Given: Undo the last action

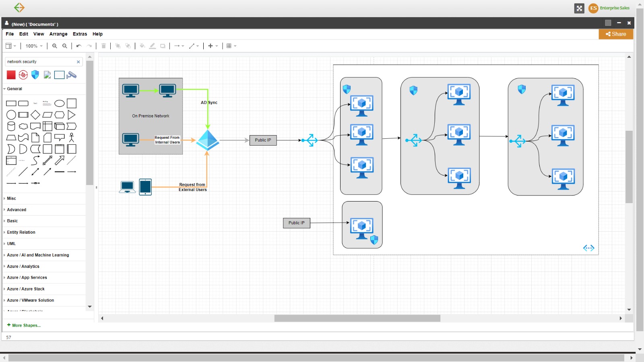Looking at the screenshot, I should [x=79, y=46].
